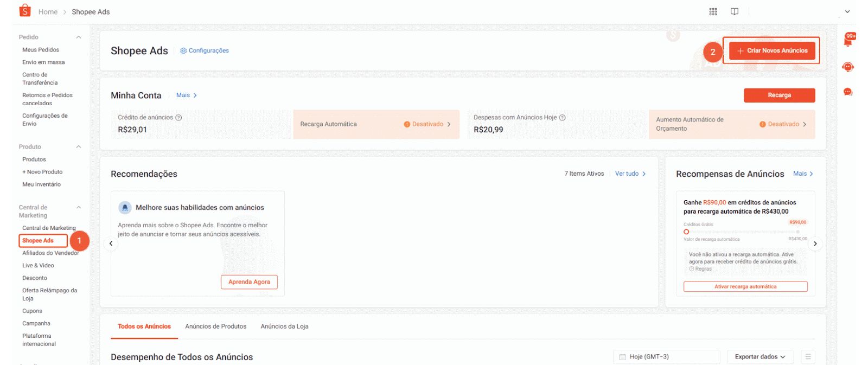Select Todos os Anúncios tab
This screenshot has height=365, width=868.
(x=144, y=326)
